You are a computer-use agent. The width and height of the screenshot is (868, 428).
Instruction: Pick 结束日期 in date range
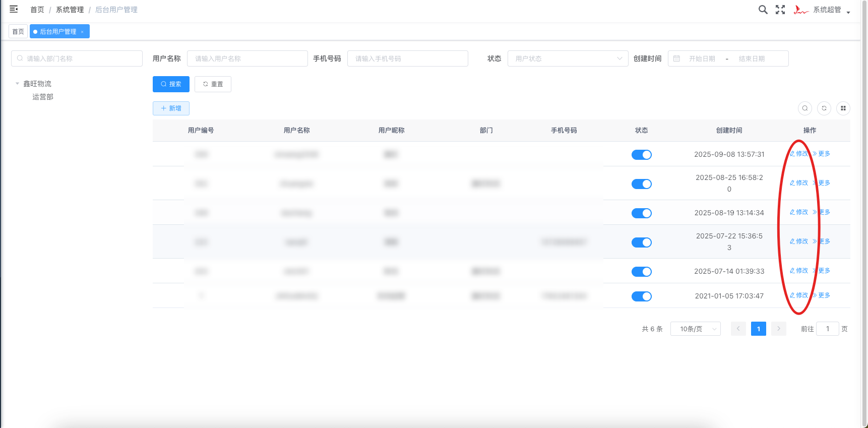point(752,58)
